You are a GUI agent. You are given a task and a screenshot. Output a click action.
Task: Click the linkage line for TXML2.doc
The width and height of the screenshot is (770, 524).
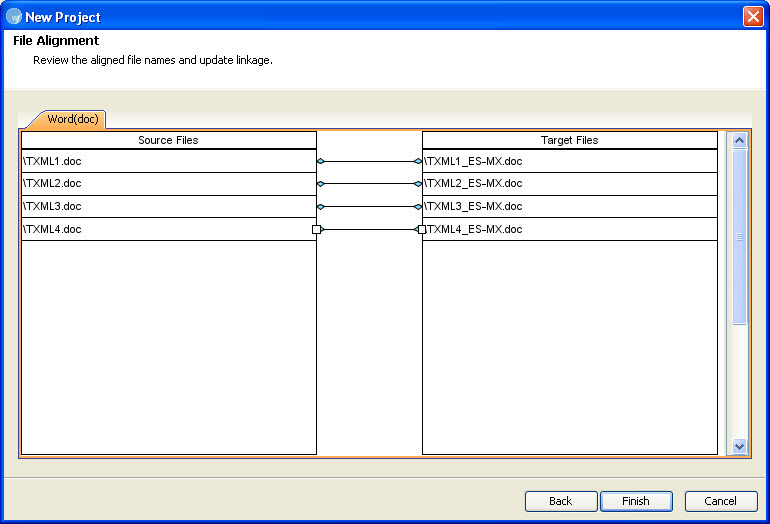369,184
